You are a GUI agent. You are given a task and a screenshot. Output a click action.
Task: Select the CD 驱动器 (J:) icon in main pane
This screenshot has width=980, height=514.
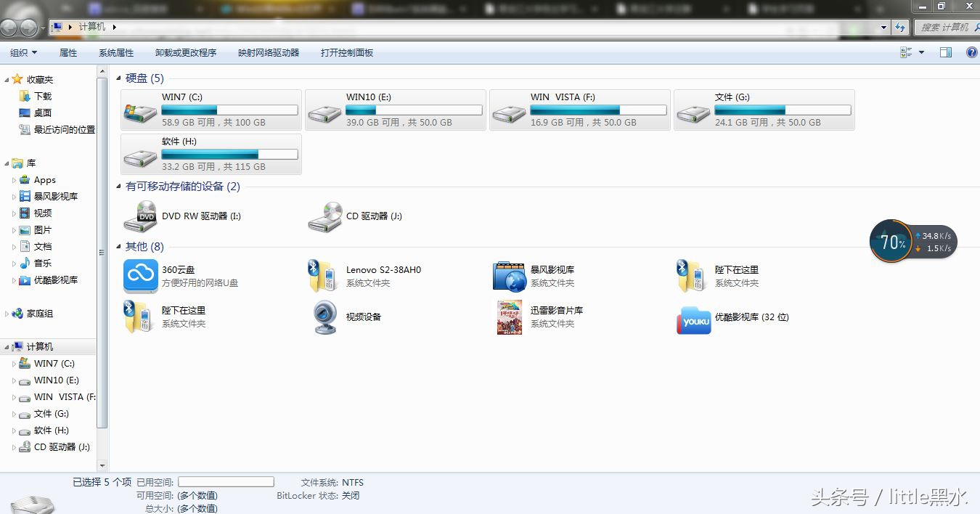(324, 216)
